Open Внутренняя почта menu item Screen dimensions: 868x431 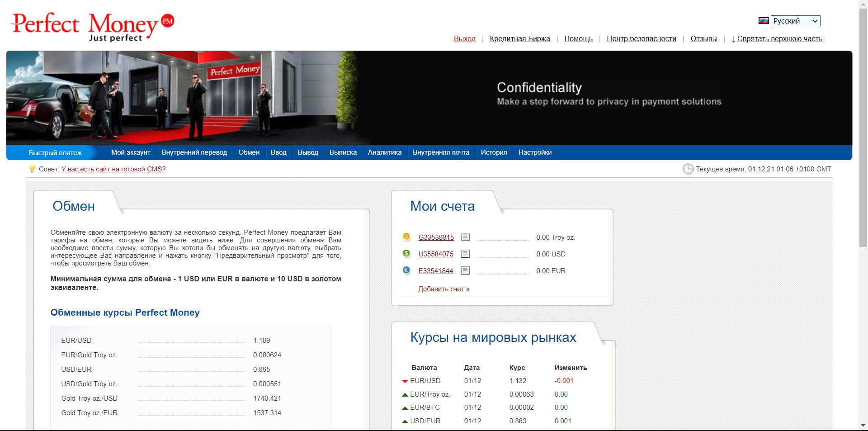[x=441, y=152]
